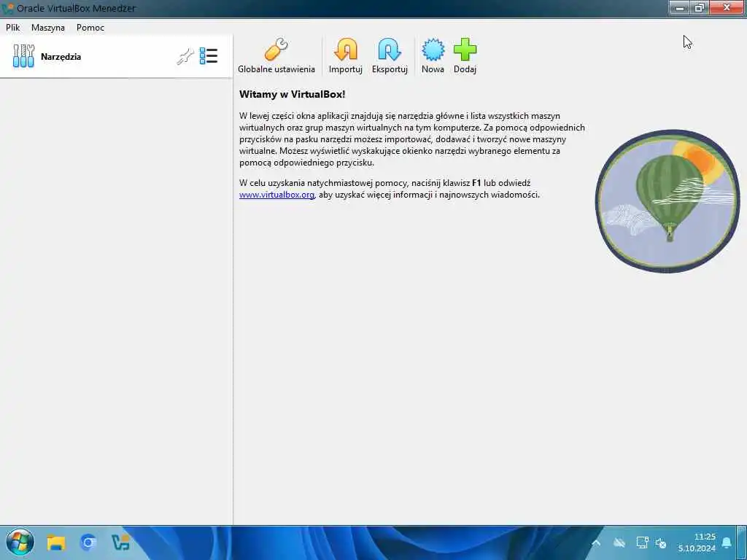
Task: Open the Pomoc menu
Action: tap(90, 28)
